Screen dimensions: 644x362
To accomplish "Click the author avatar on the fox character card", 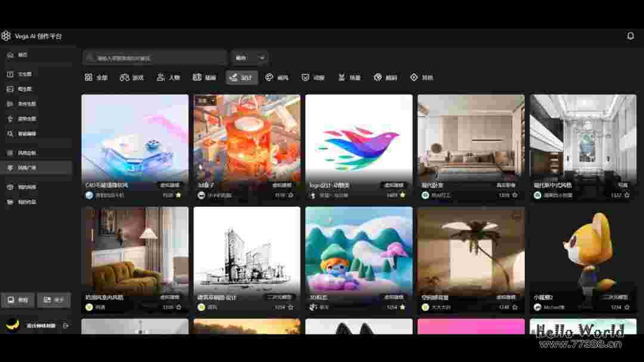I will pos(538,307).
